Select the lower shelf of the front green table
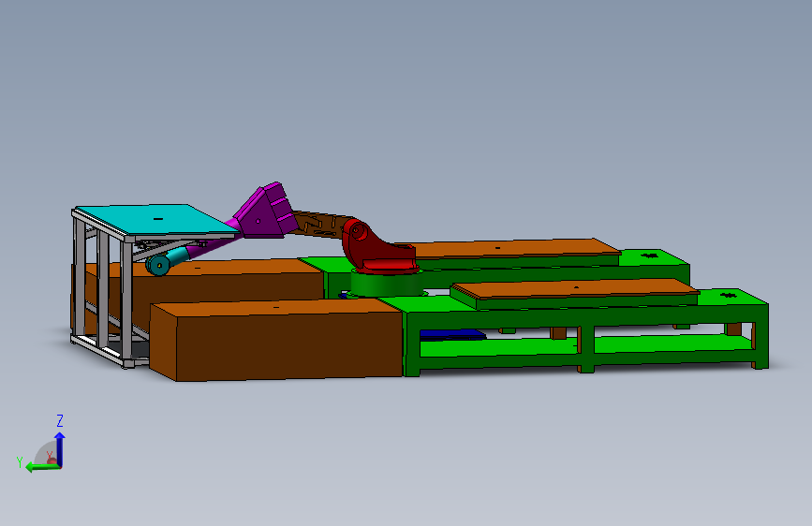Viewport: 812px width, 526px height. (x=585, y=346)
